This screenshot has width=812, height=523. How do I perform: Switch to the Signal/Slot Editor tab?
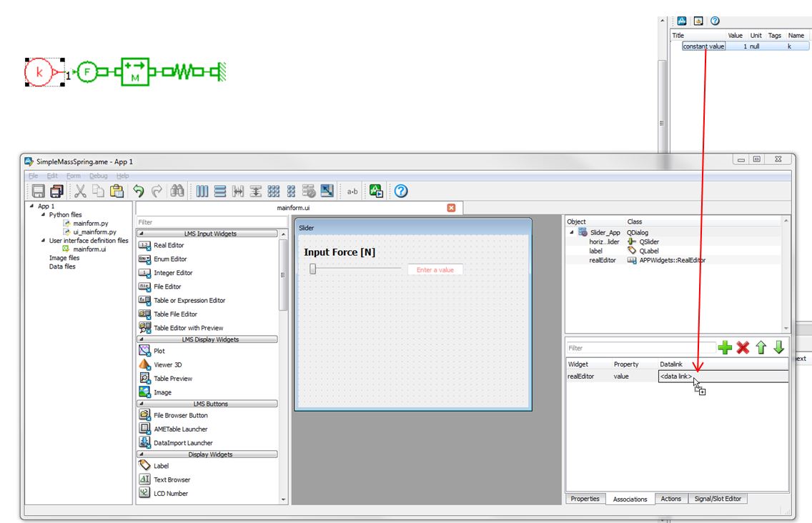[718, 499]
